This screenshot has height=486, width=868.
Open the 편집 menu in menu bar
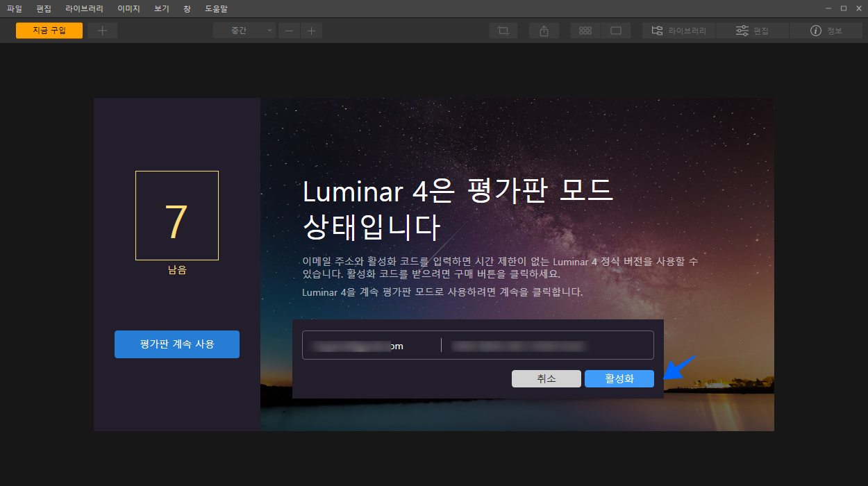(44, 9)
